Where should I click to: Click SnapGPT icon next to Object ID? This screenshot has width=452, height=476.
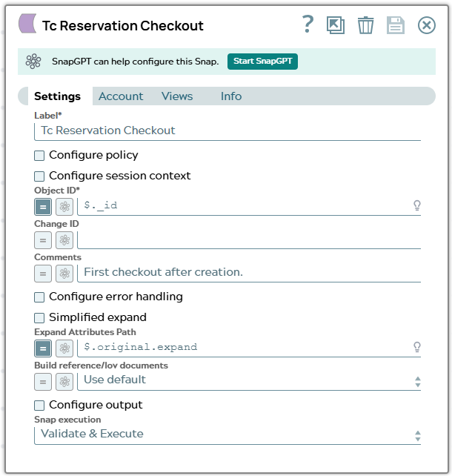64,207
